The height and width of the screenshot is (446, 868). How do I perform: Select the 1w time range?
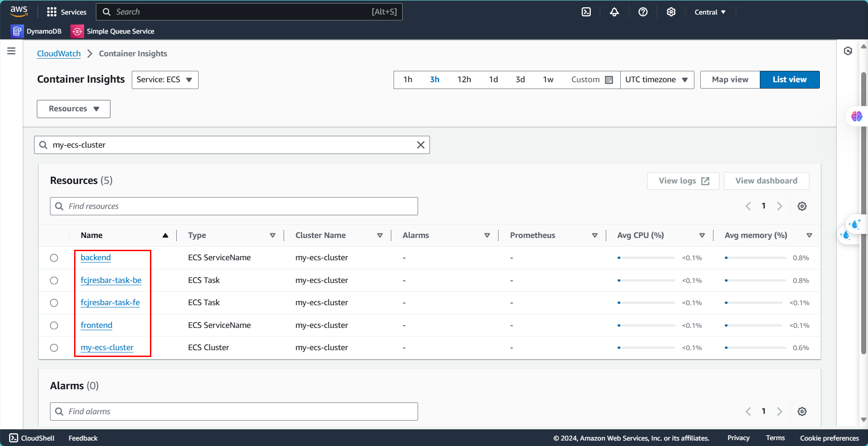[x=548, y=79]
